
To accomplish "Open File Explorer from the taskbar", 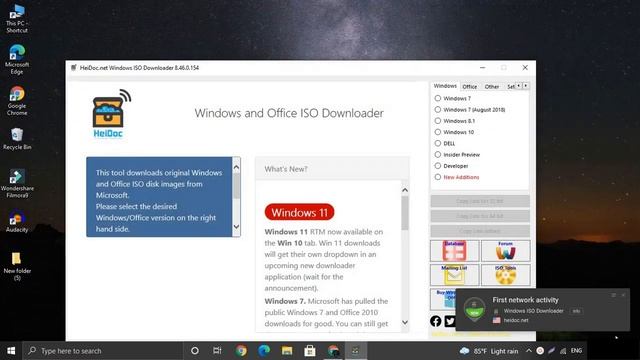I will (x=287, y=351).
